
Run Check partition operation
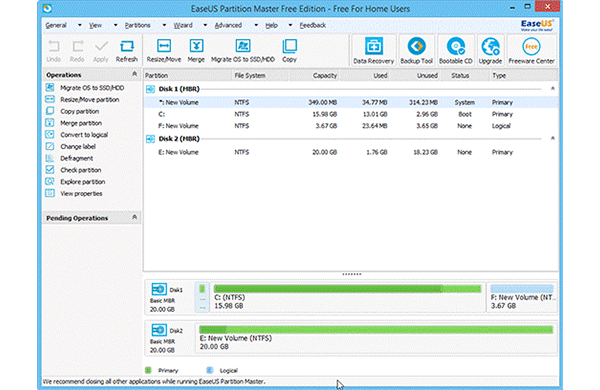click(73, 170)
